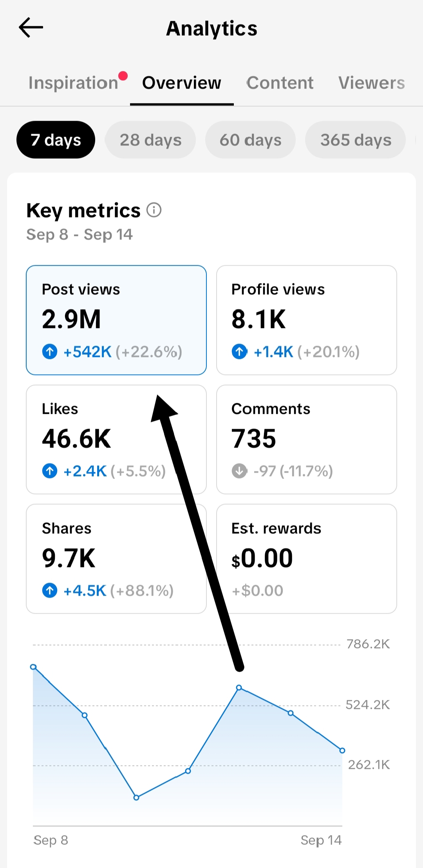Tap the Post views up-arrow icon
The width and height of the screenshot is (423, 868).
point(50,352)
